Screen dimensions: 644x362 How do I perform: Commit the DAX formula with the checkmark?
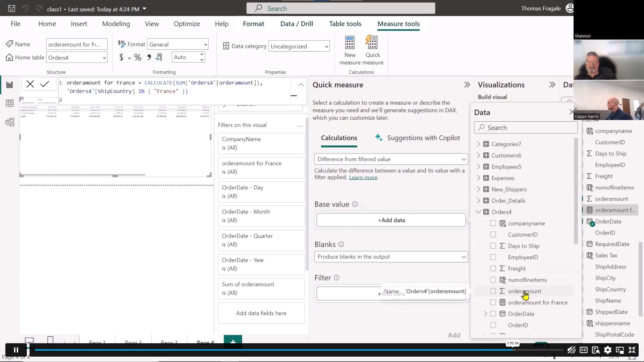45,84
